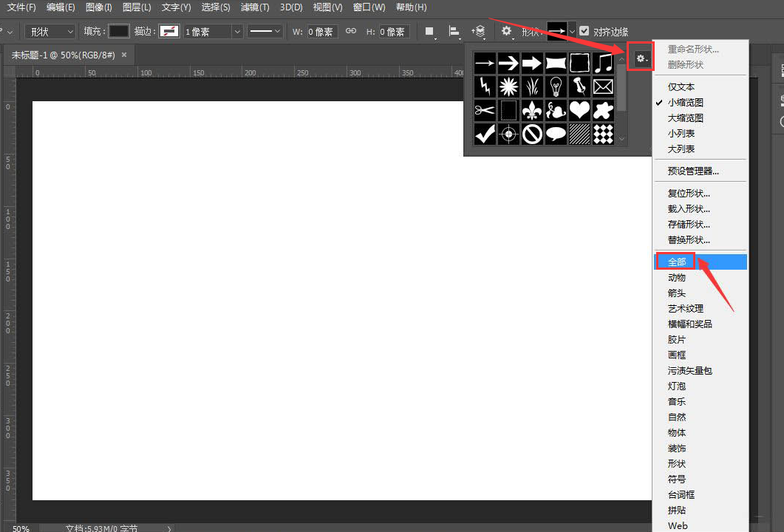Viewport: 784px width, 532px height.
Task: Pick the registration target shape
Action: coord(508,134)
